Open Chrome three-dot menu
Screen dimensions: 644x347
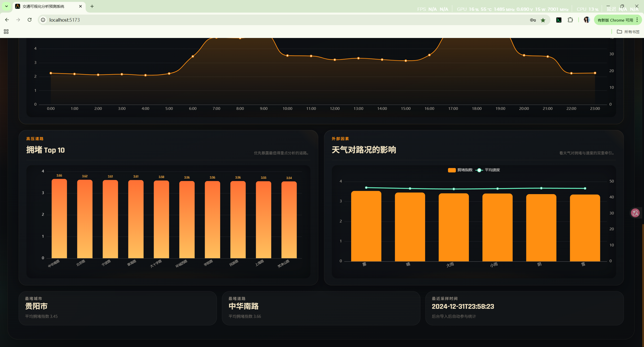tap(637, 20)
